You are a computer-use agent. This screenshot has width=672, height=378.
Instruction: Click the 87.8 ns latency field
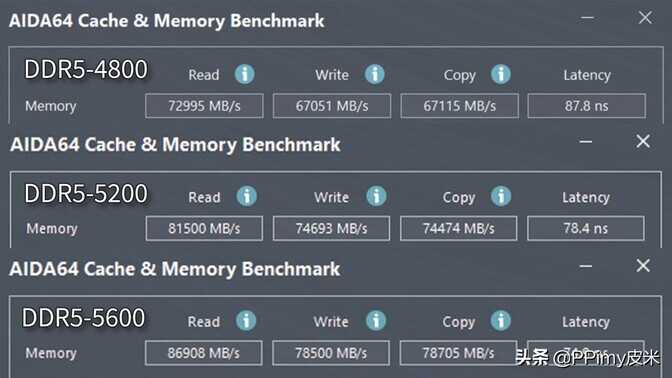pyautogui.click(x=586, y=105)
